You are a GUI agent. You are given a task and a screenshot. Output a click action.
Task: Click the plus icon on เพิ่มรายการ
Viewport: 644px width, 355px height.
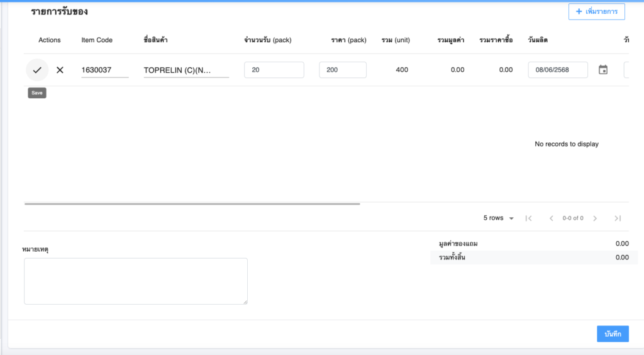[579, 11]
